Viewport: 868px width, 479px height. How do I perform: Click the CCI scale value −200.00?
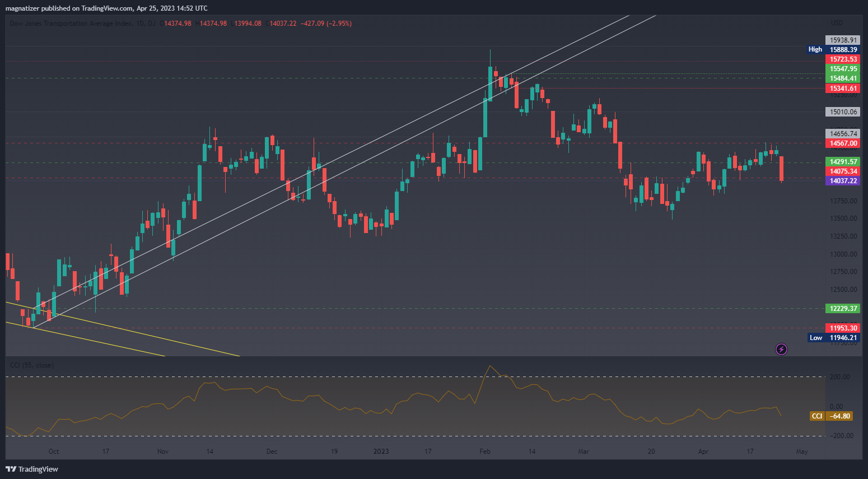[842, 436]
